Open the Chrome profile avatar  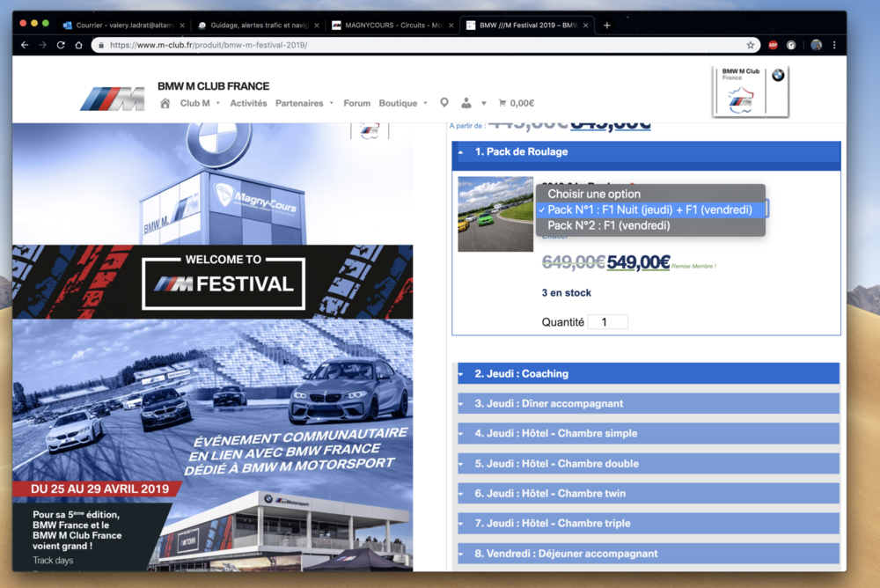pyautogui.click(x=817, y=45)
